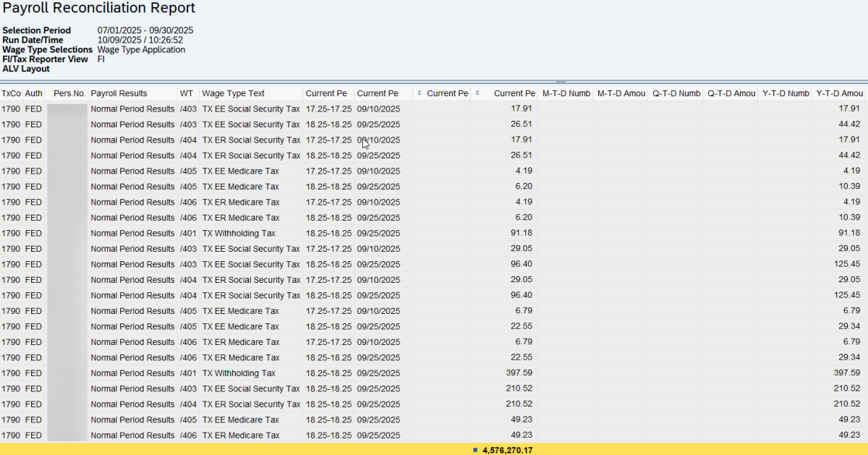This screenshot has height=455, width=868.
Task: Click the Auth column header labeled FED
Action: click(33, 93)
